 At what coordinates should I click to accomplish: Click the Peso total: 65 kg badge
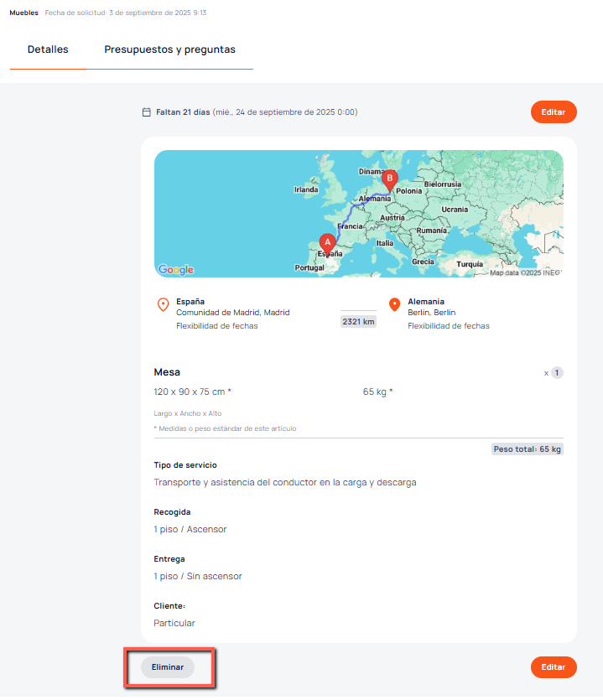[x=528, y=449]
